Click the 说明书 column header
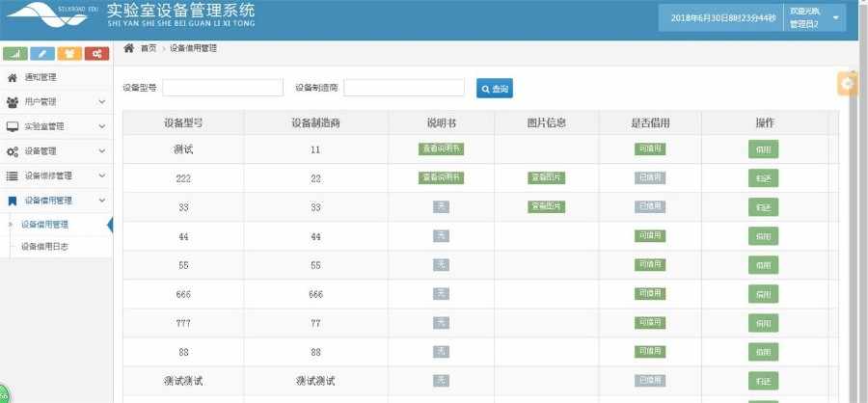 tap(441, 122)
